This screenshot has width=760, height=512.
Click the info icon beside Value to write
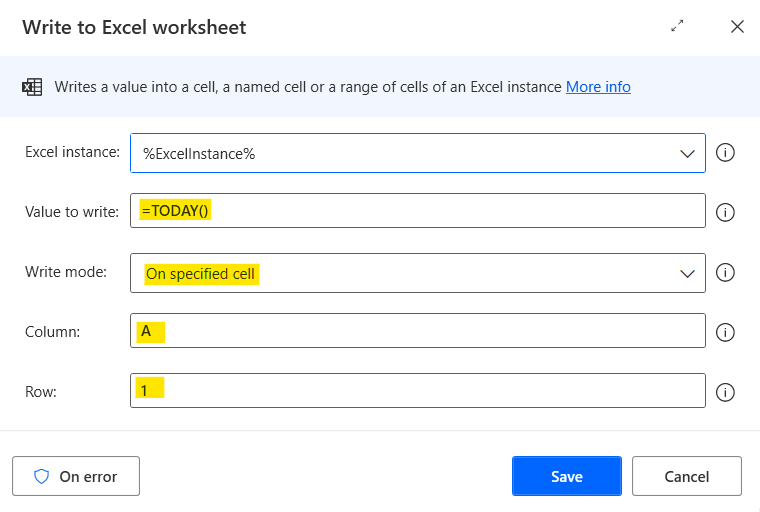click(727, 212)
